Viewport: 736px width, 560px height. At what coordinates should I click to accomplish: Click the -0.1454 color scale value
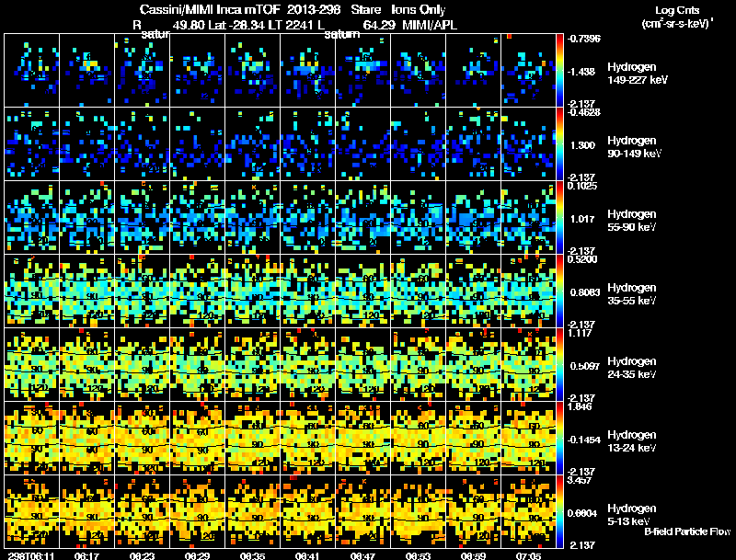point(584,440)
